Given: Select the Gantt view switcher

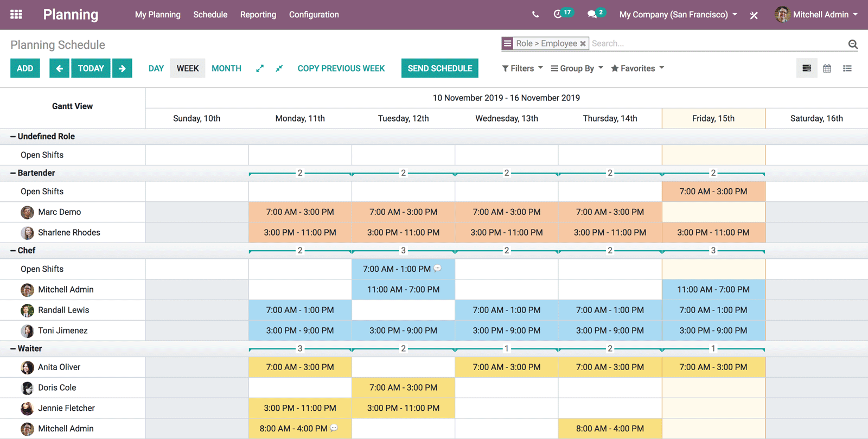Looking at the screenshot, I should 807,68.
